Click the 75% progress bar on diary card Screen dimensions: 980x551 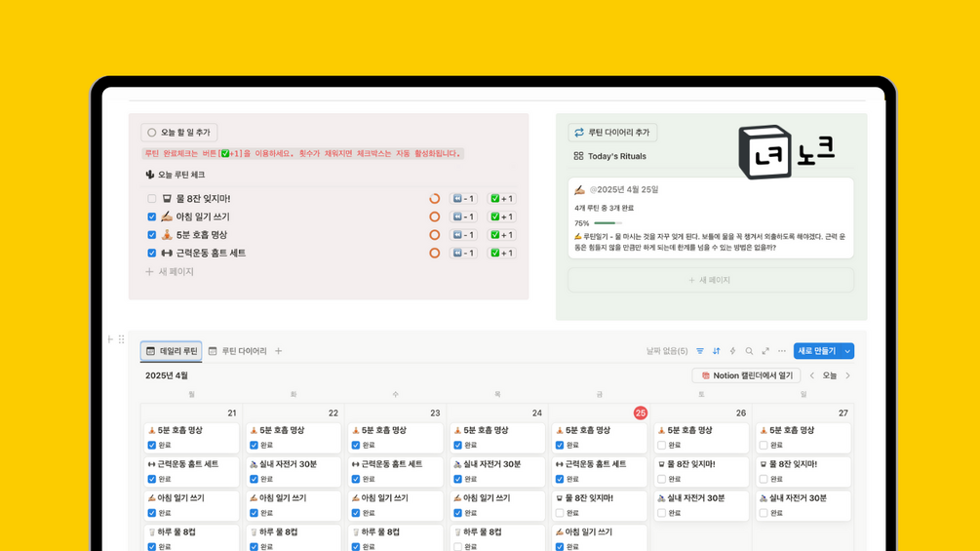click(x=608, y=223)
